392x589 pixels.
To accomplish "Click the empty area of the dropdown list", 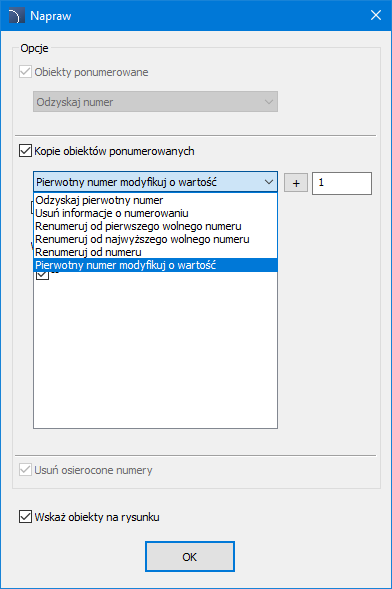I will pyautogui.click(x=155, y=349).
